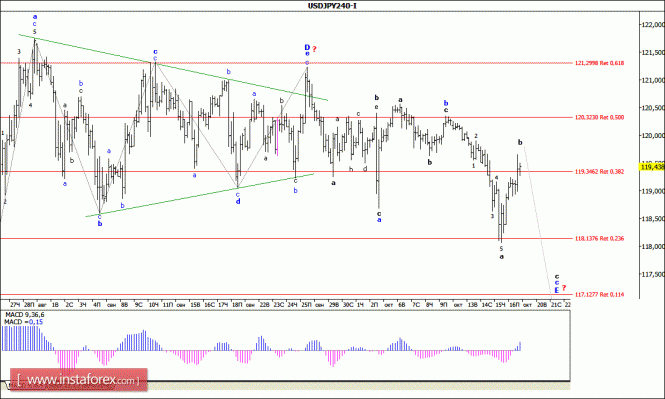Click the USDJPY240-I chart title

click(332, 6)
